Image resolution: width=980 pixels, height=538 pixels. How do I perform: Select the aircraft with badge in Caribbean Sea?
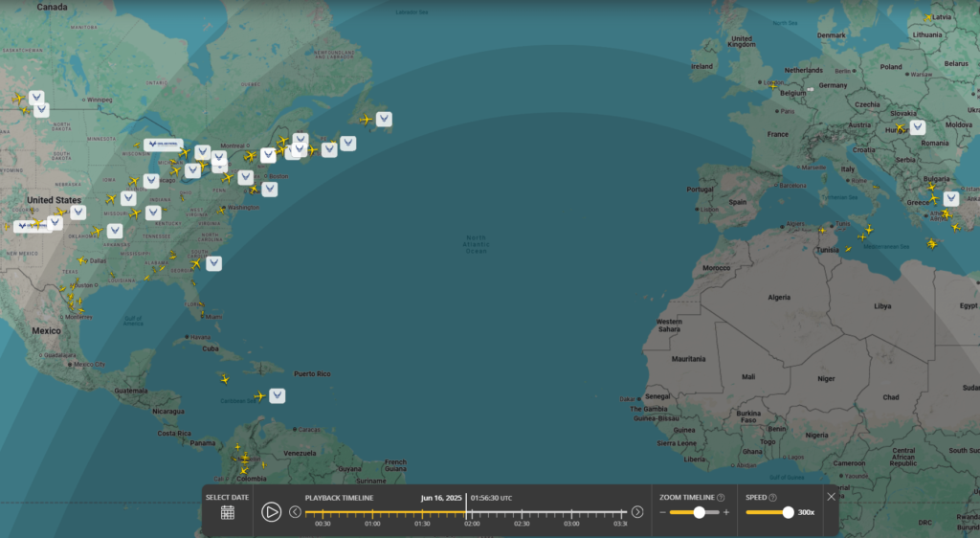point(260,396)
